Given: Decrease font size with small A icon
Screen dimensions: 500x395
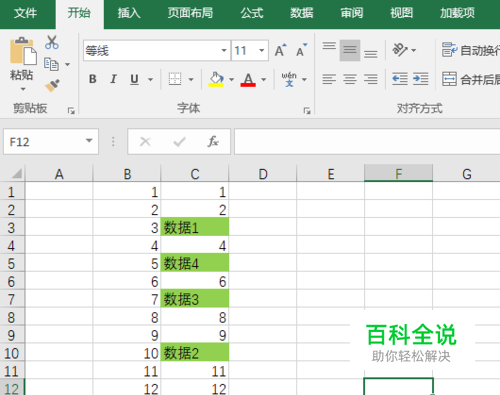Looking at the screenshot, I should tap(301, 50).
